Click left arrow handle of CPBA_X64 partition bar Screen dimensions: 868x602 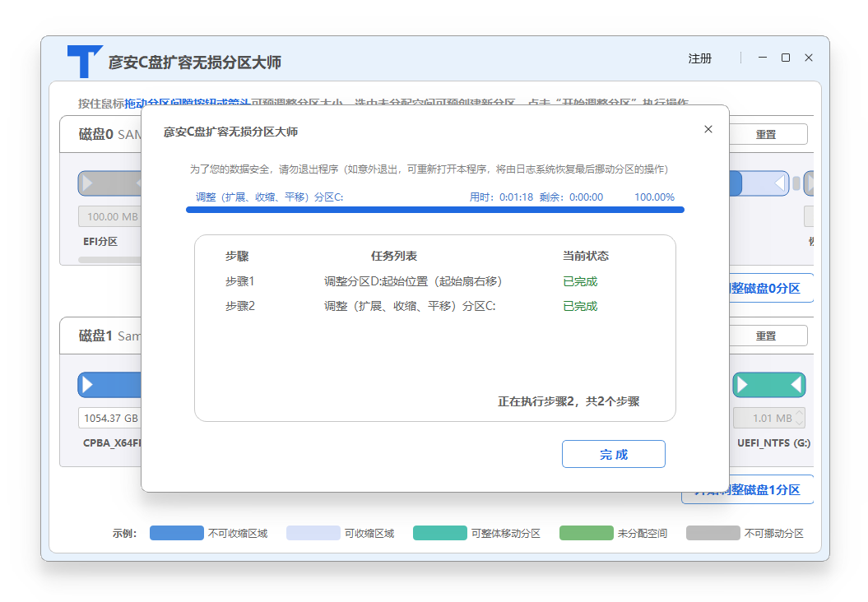88,385
